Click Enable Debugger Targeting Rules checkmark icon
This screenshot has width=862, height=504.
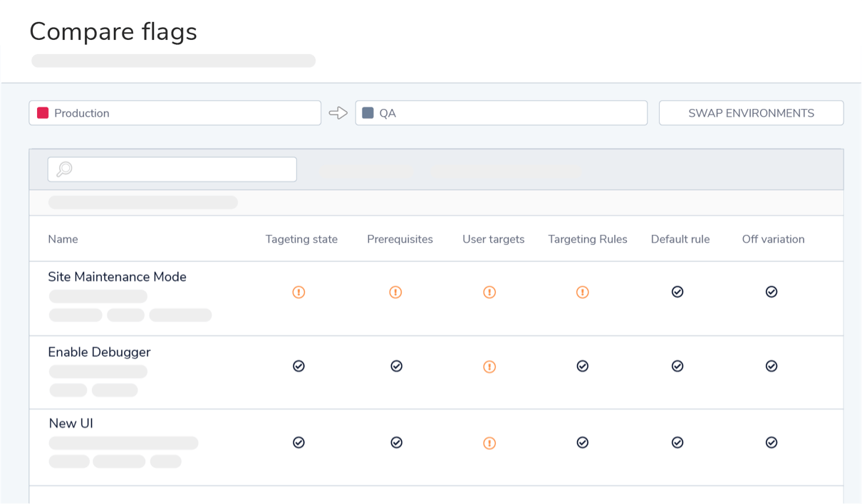(x=582, y=366)
